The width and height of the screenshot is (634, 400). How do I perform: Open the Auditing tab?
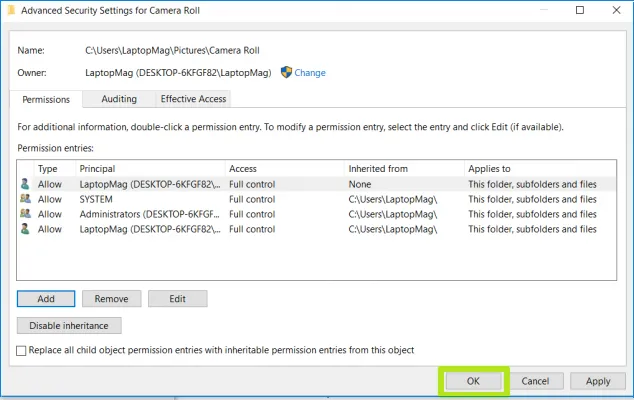pyautogui.click(x=119, y=99)
